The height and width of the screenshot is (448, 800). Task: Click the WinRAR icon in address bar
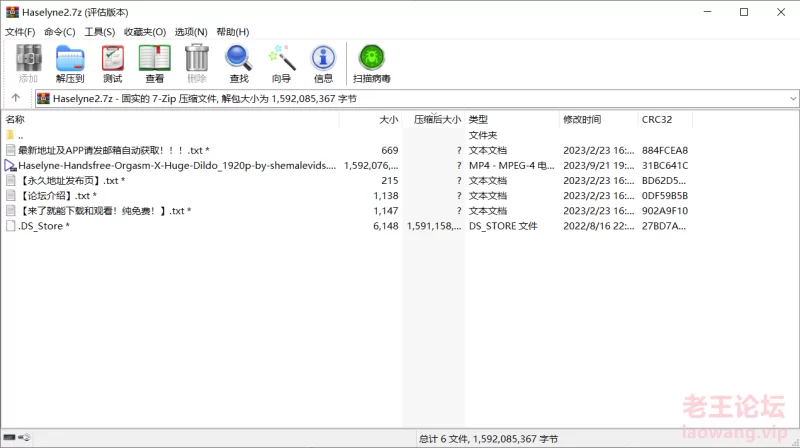tap(43, 98)
